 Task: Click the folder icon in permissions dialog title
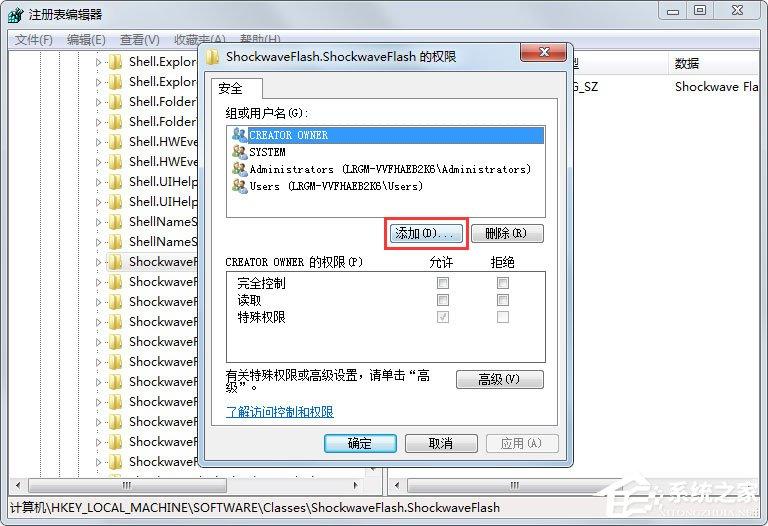point(213,57)
